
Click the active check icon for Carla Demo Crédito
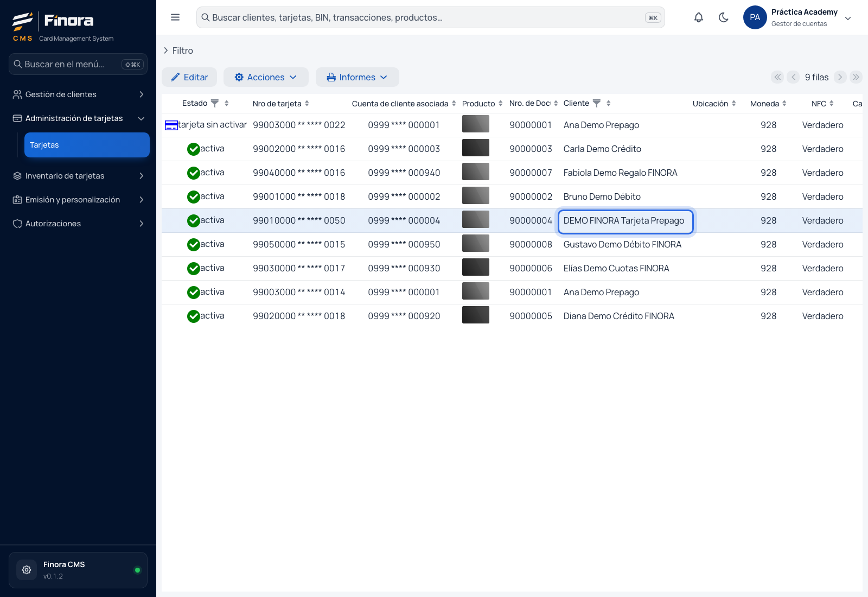click(x=194, y=149)
